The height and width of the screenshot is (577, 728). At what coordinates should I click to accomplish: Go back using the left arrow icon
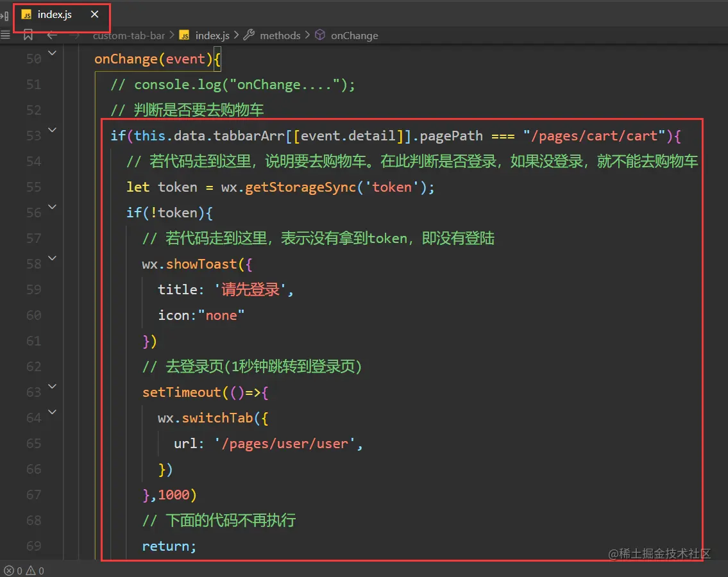(x=52, y=35)
